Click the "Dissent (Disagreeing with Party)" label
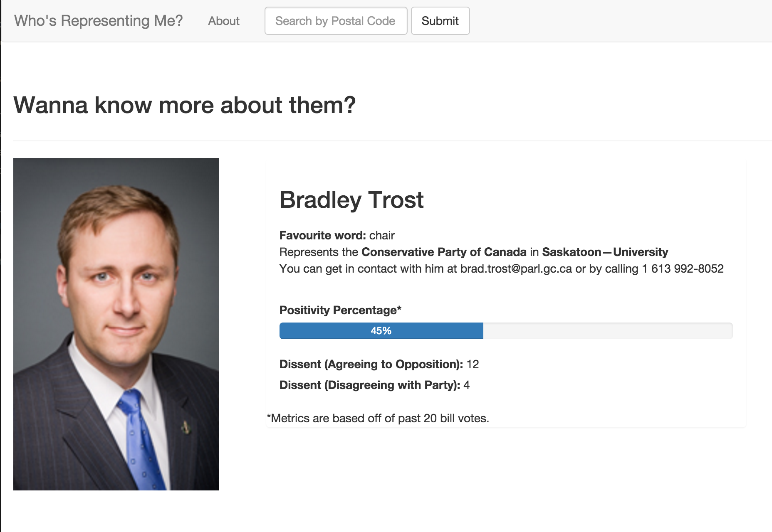Viewport: 772px width, 532px height. (369, 385)
